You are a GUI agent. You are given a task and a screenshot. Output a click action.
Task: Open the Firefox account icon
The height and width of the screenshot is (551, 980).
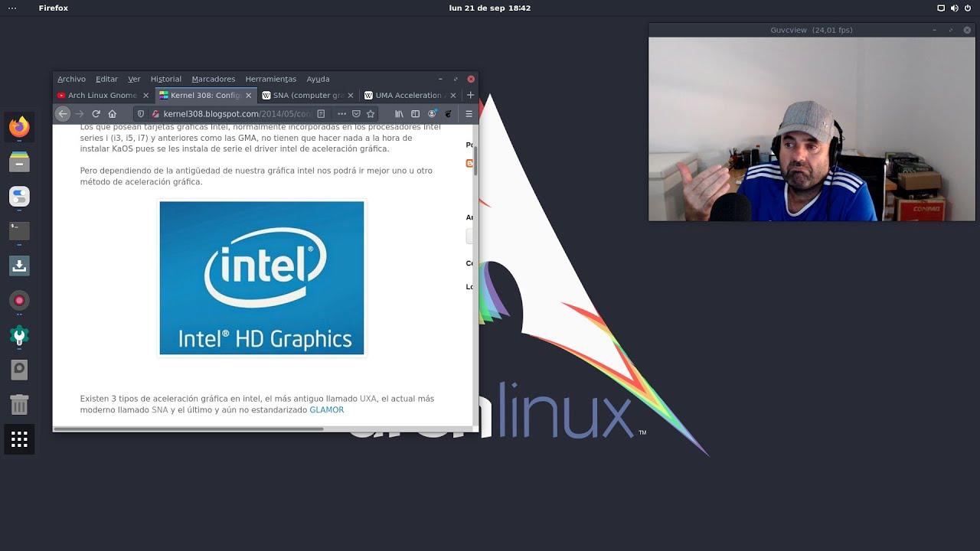pyautogui.click(x=431, y=113)
